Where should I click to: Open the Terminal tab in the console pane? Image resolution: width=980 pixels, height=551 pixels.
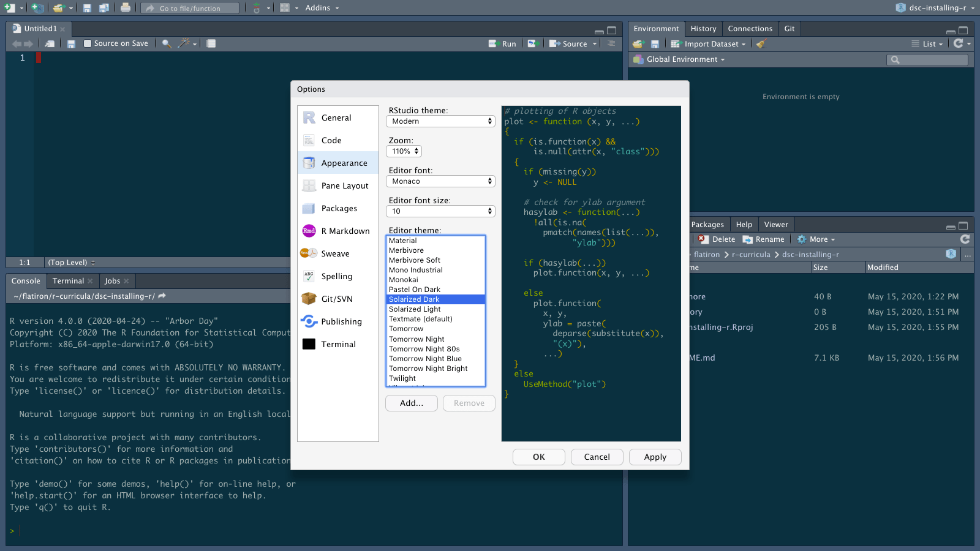(67, 280)
